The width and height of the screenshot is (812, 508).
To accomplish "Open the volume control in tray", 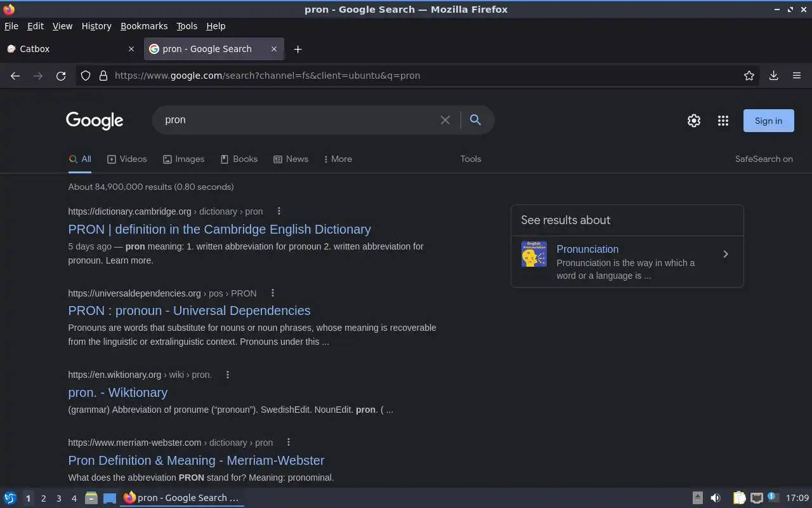I will coord(716,498).
